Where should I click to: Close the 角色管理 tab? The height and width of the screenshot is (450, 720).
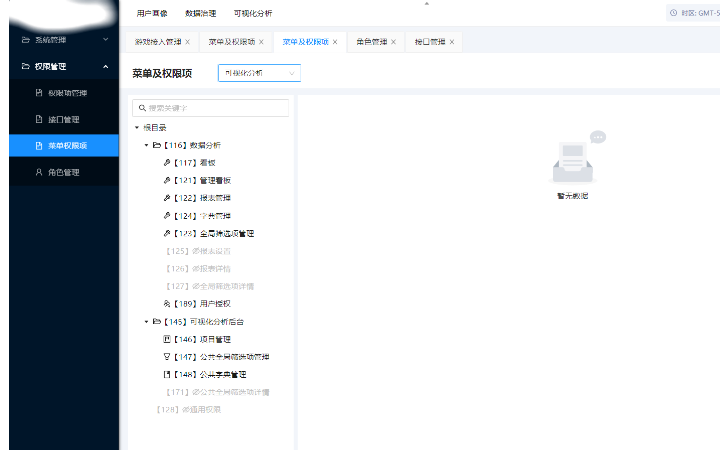[x=394, y=42]
